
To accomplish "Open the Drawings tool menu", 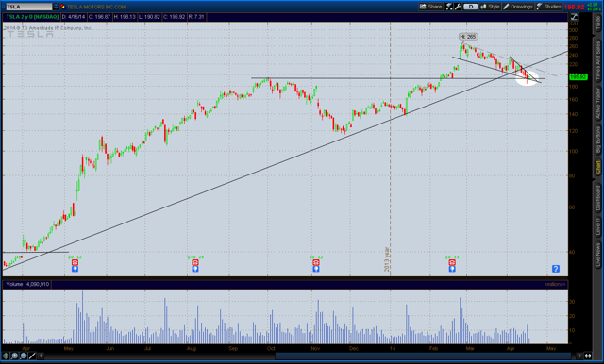I will 518,7.
